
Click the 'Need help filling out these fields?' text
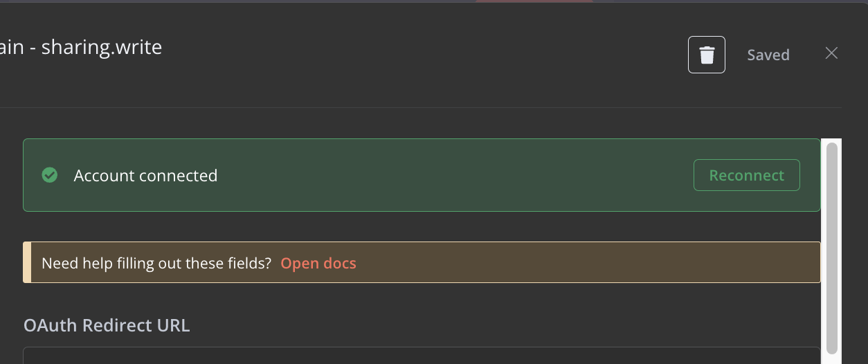click(156, 263)
